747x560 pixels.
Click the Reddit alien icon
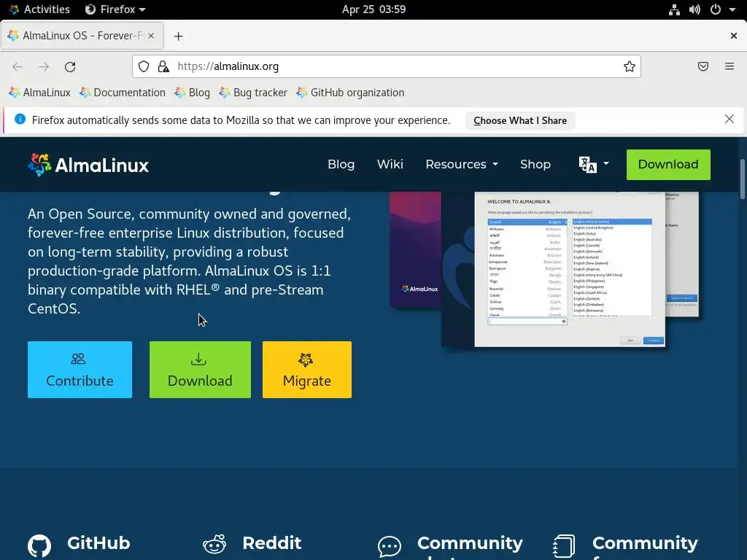point(214,544)
